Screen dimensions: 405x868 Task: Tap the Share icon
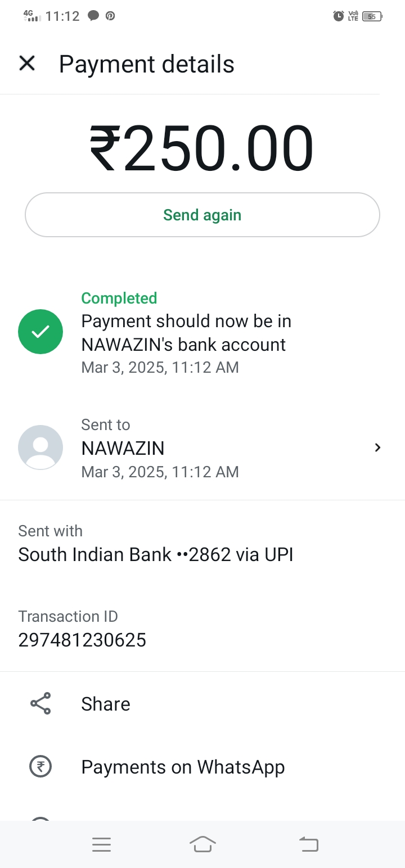(x=40, y=704)
